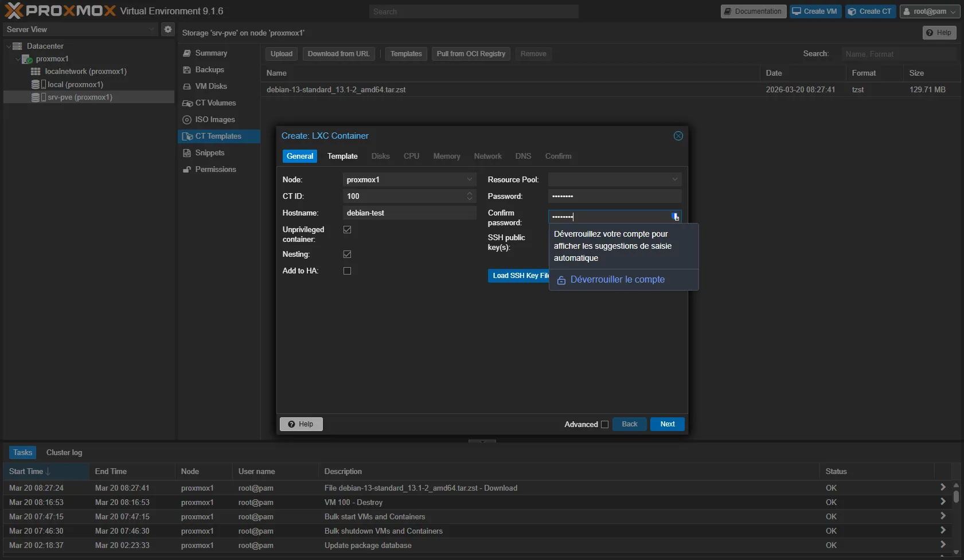Click the Server View gear settings icon
The image size is (964, 560).
coord(167,29)
